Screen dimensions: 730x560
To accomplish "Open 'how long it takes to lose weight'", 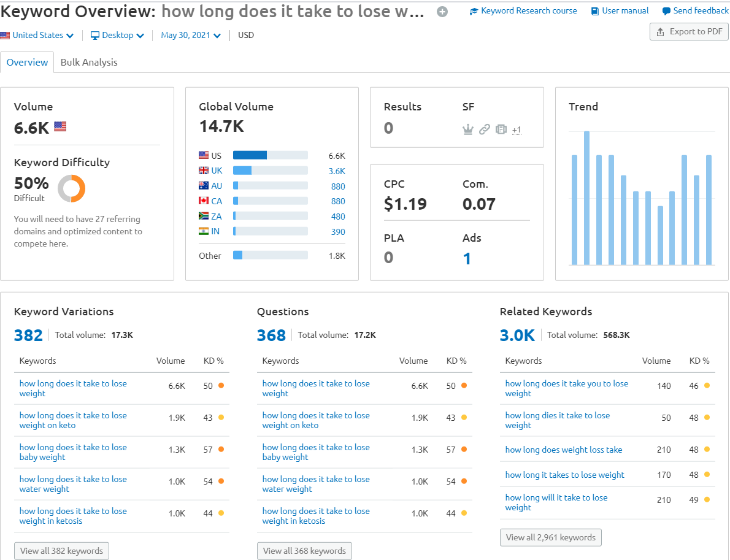I will (565, 475).
